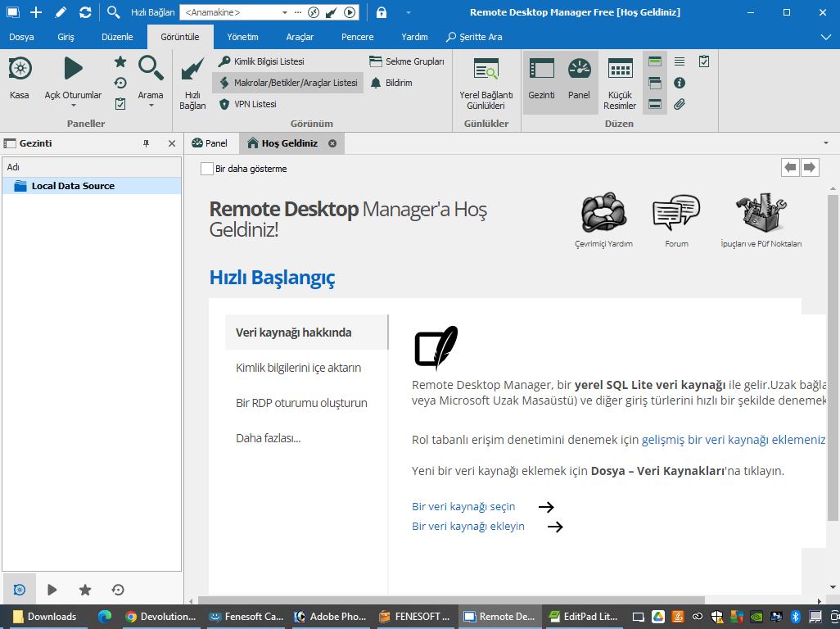Click the plus icon for a new entry
This screenshot has width=840, height=629.
pos(36,12)
